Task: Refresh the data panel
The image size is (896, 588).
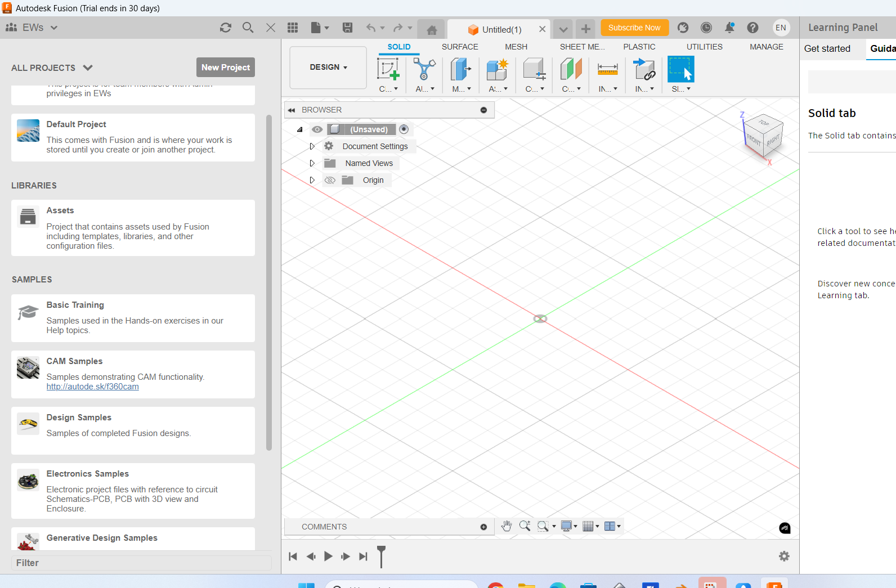Action: [226, 28]
